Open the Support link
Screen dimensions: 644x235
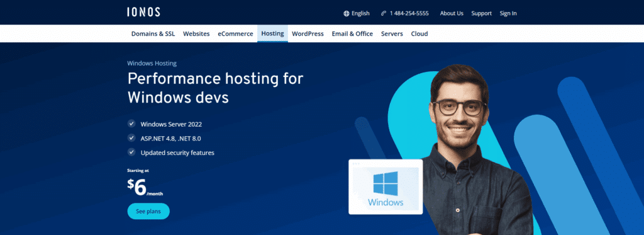[481, 14]
